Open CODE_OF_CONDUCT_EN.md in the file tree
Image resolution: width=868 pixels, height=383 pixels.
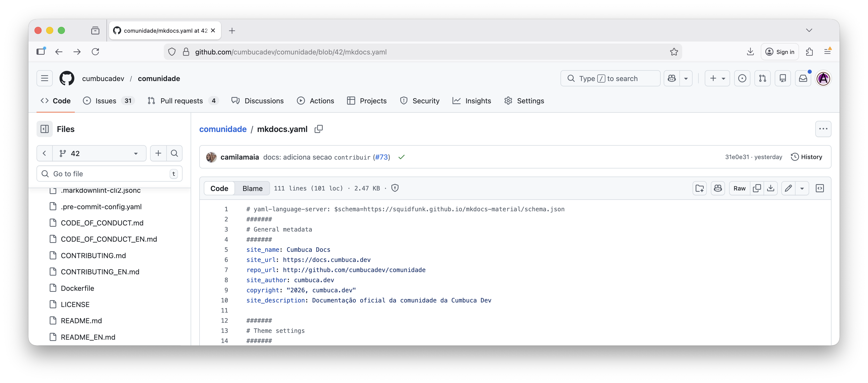tap(109, 239)
